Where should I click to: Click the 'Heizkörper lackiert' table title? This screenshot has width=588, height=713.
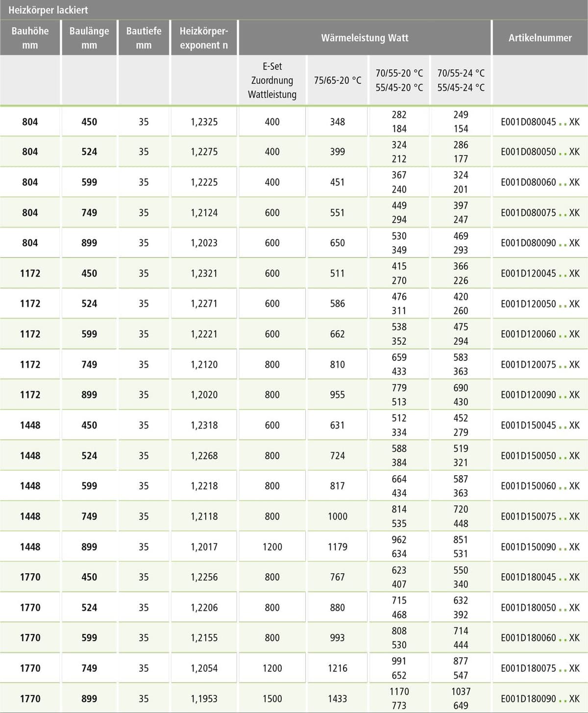(48, 10)
